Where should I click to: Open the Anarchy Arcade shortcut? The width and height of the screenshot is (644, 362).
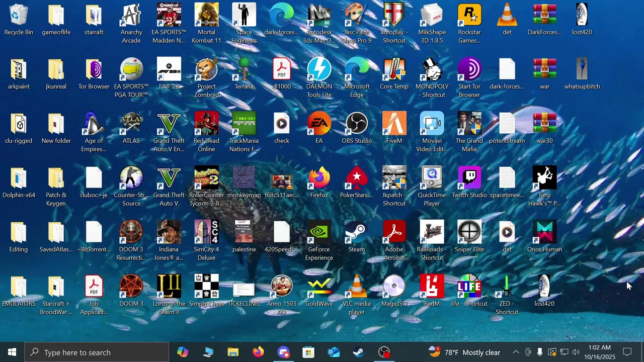(131, 23)
